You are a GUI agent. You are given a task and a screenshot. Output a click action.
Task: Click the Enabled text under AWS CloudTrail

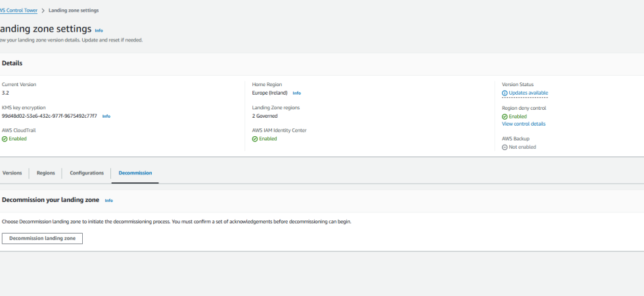click(18, 139)
